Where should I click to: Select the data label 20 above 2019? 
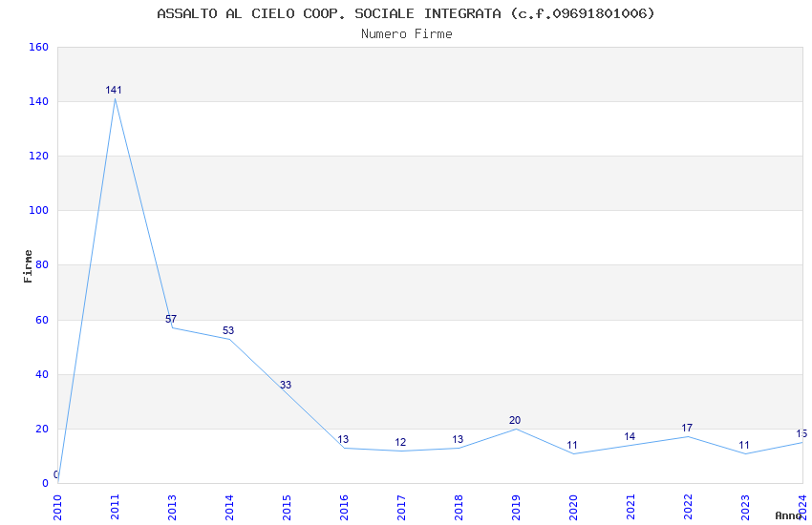(x=515, y=421)
